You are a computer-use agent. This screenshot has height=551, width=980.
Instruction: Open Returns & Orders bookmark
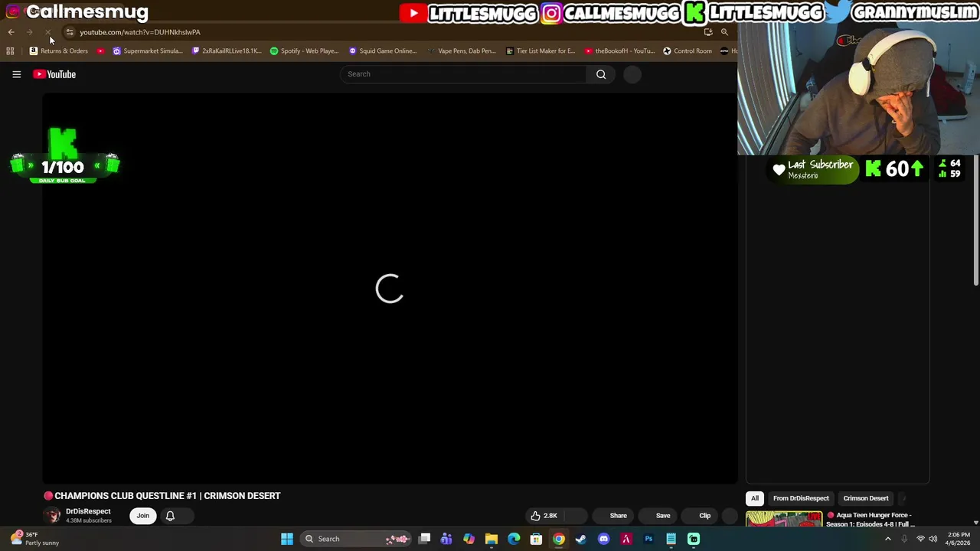click(x=59, y=51)
